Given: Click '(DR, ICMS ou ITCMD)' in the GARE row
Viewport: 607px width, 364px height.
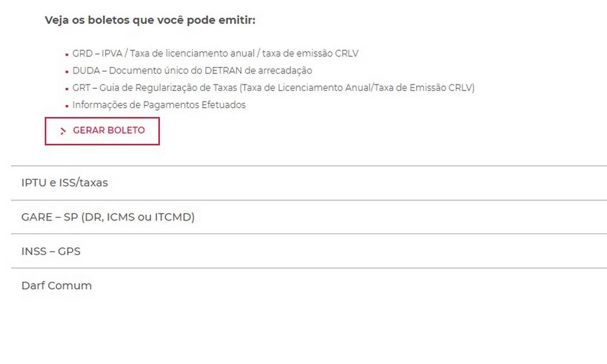Looking at the screenshot, I should (137, 217).
